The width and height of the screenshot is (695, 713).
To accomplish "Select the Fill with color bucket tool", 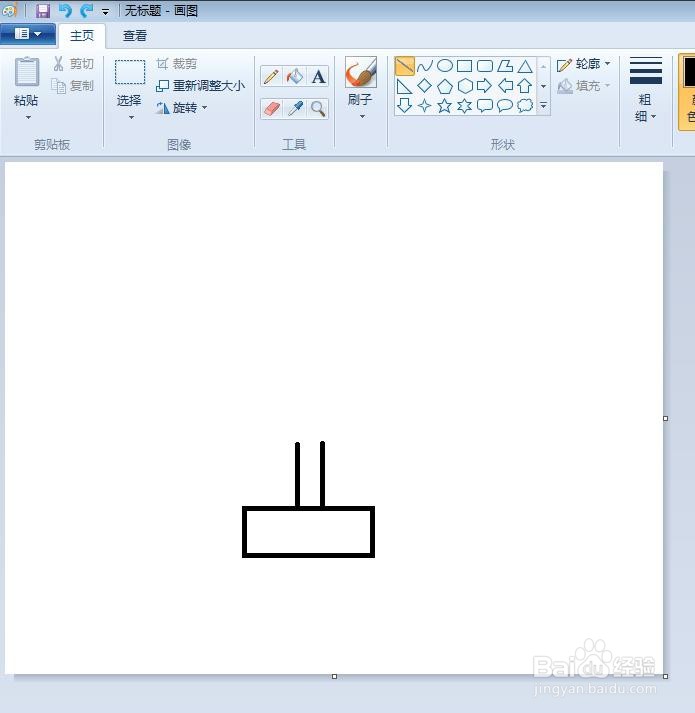I will (x=295, y=76).
